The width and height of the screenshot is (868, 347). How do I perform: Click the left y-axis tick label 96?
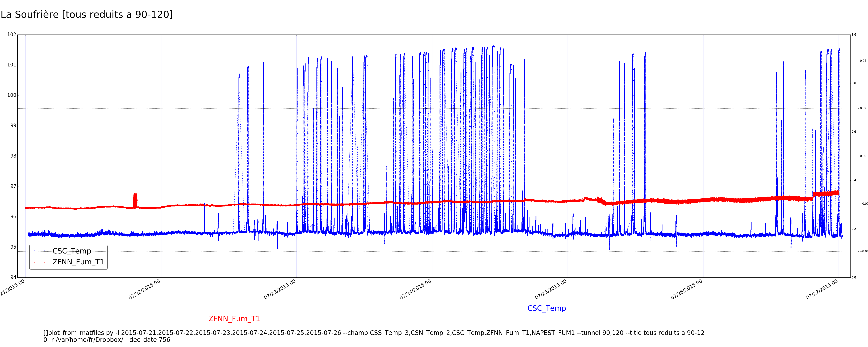tap(13, 217)
